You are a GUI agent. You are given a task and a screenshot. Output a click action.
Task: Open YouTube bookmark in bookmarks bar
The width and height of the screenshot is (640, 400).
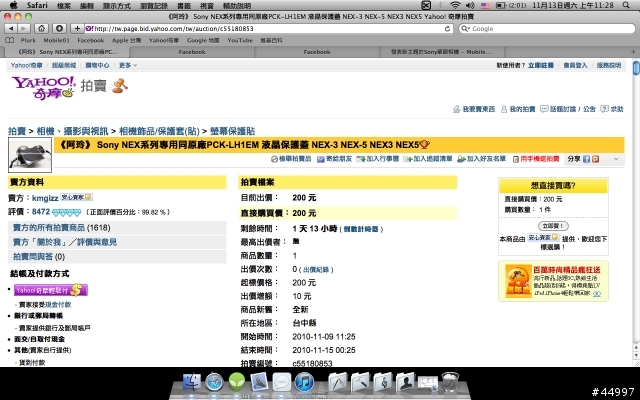240,40
